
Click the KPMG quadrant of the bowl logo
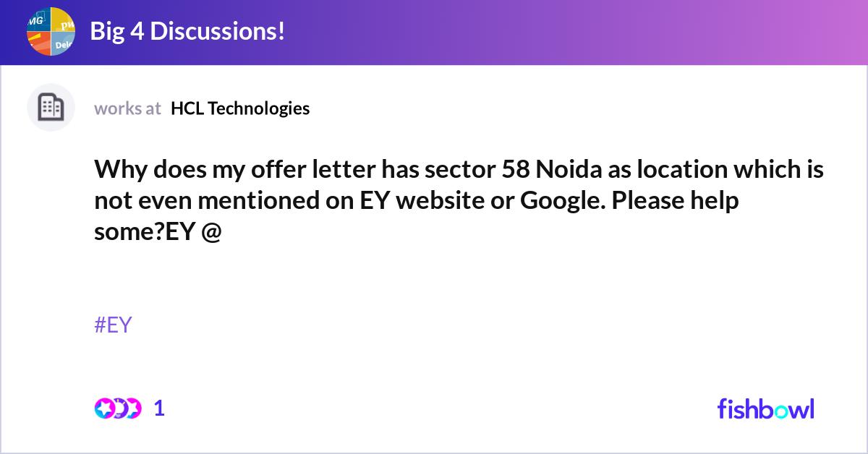[x=40, y=22]
